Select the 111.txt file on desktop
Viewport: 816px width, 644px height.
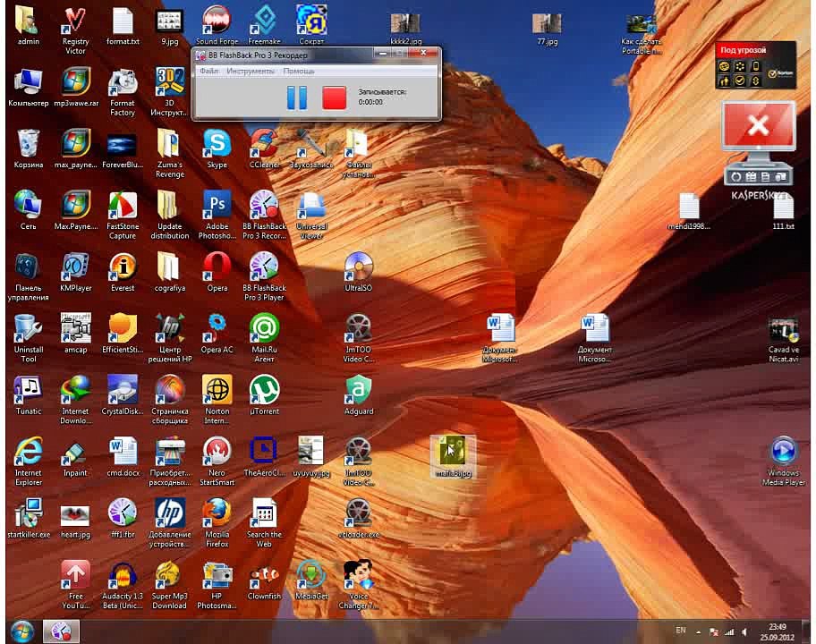[x=783, y=210]
